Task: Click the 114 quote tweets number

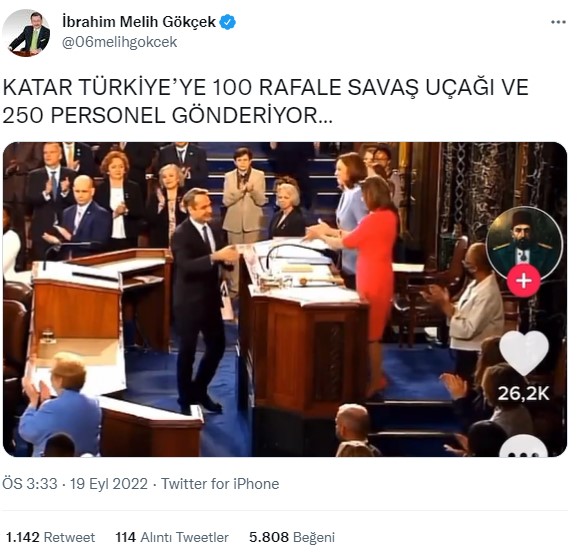Action: click(126, 537)
